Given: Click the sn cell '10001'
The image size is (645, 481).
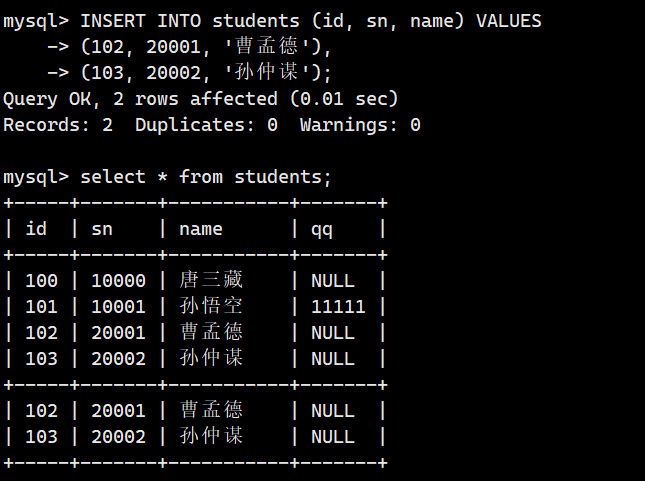Looking at the screenshot, I should pos(118,307).
